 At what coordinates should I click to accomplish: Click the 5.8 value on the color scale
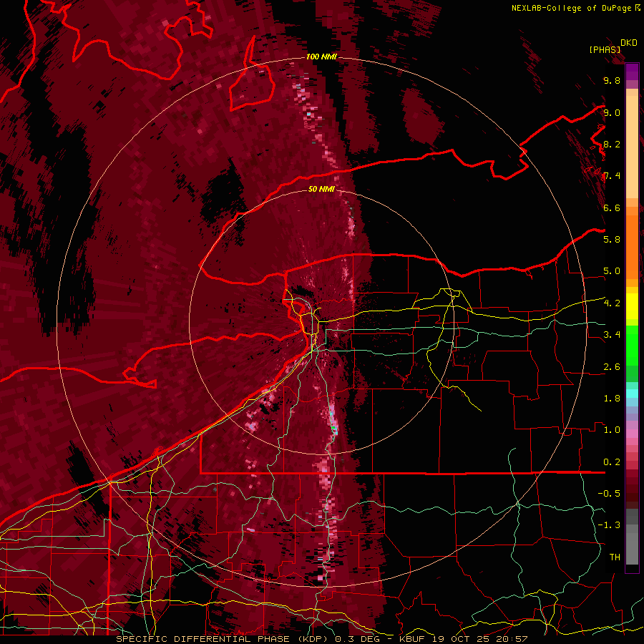point(612,240)
